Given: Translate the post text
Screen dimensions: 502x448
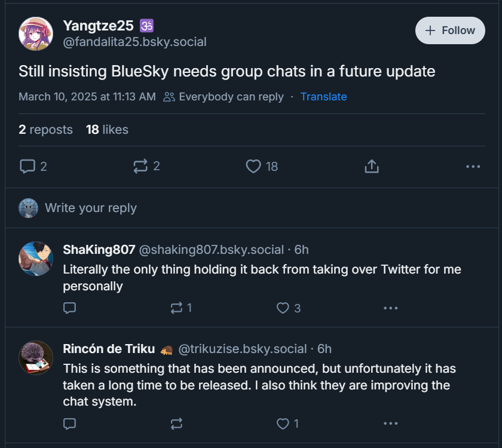Looking at the screenshot, I should (x=323, y=97).
